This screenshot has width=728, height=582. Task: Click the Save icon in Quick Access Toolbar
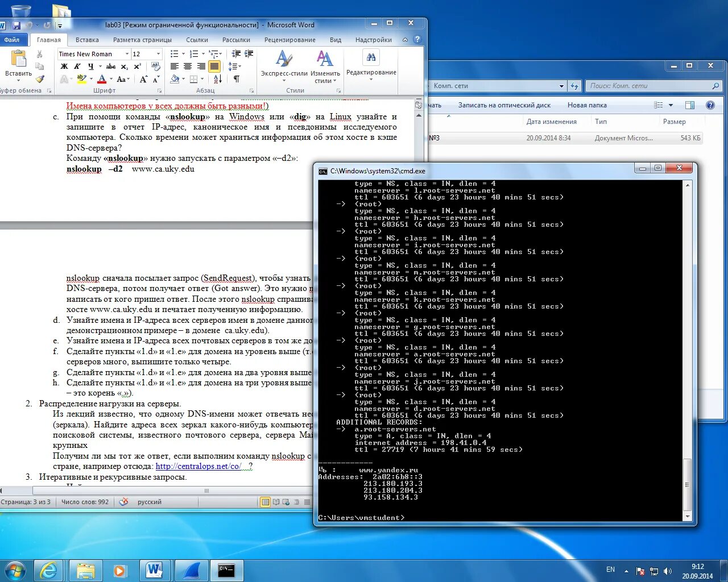pos(16,25)
